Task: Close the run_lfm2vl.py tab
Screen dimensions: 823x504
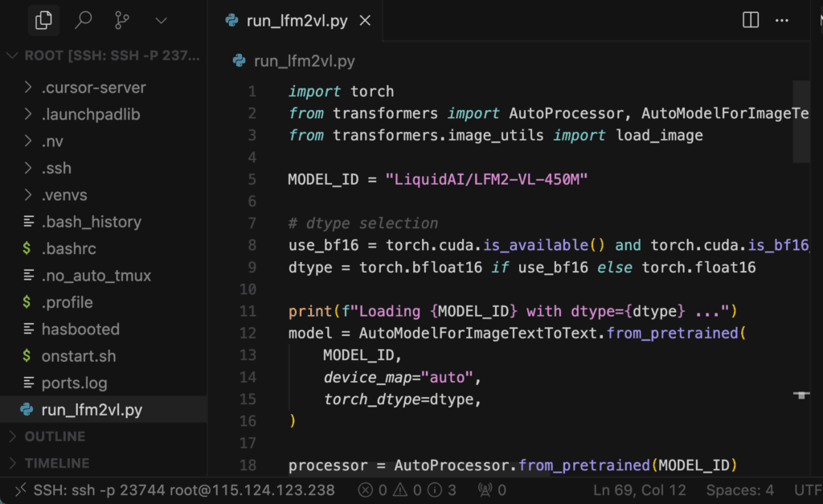Action: [366, 21]
